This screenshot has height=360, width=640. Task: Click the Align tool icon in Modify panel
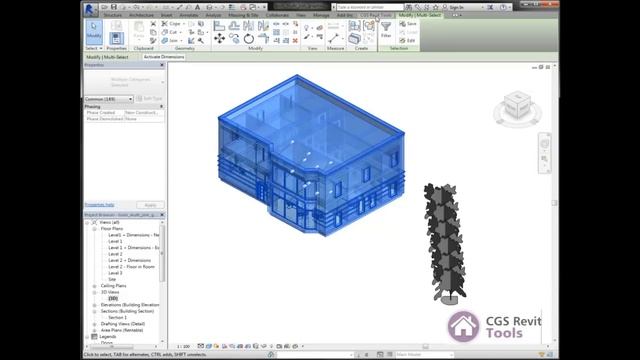pyautogui.click(x=219, y=26)
